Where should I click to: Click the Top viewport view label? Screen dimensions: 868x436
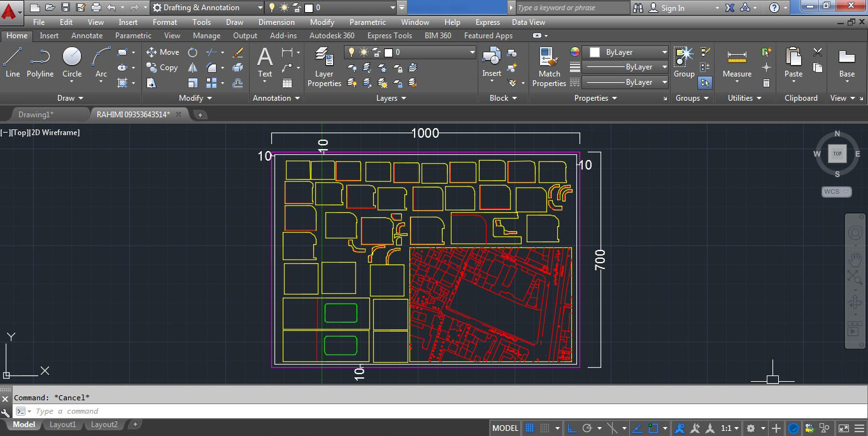pos(20,133)
